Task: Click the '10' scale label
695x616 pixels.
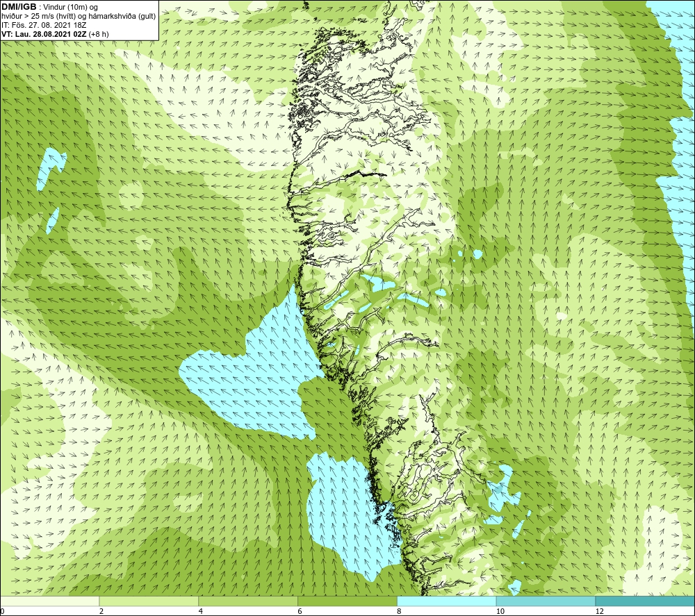Action: 500,612
